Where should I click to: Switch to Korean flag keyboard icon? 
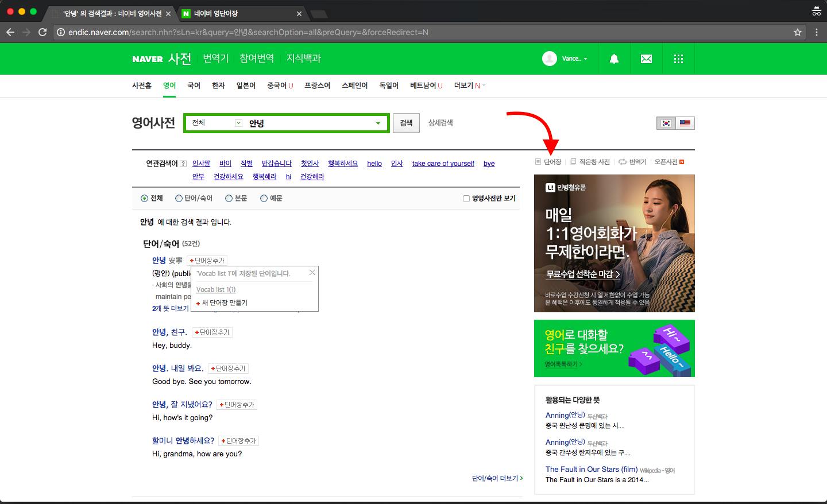[666, 123]
